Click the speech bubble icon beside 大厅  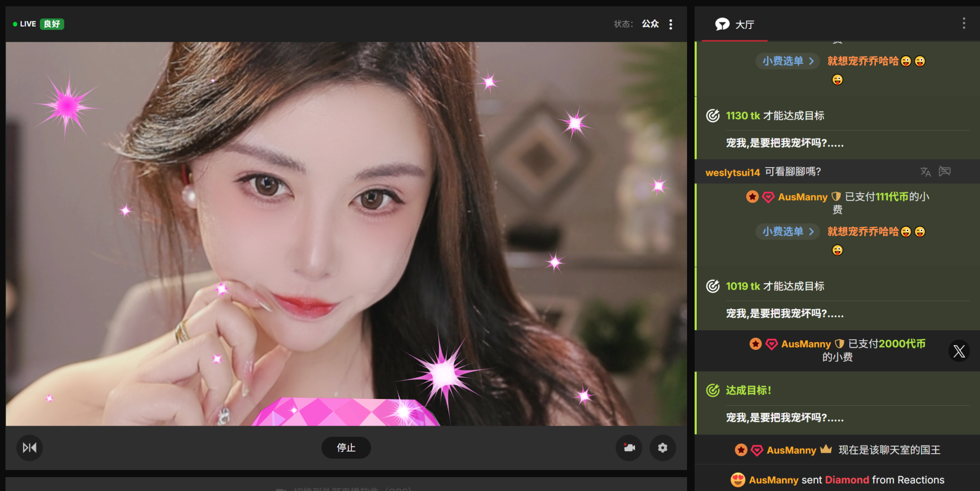[722, 24]
